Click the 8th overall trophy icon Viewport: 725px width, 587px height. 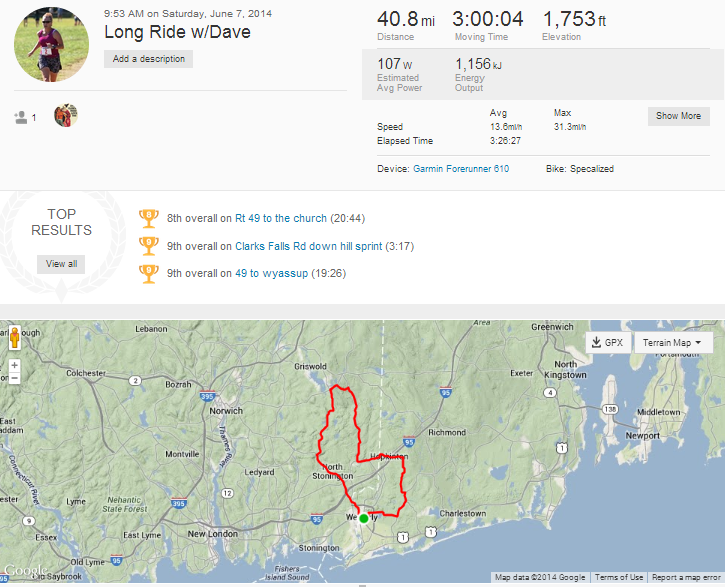pyautogui.click(x=150, y=217)
